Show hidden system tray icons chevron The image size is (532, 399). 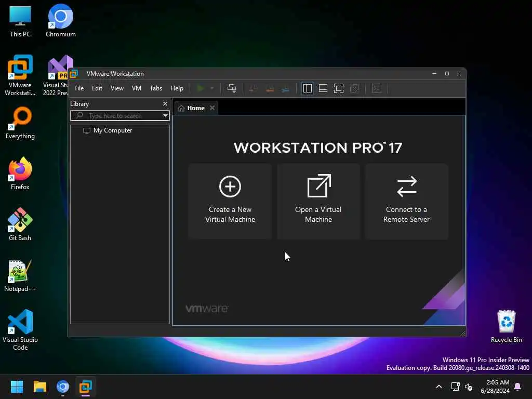[439, 387]
